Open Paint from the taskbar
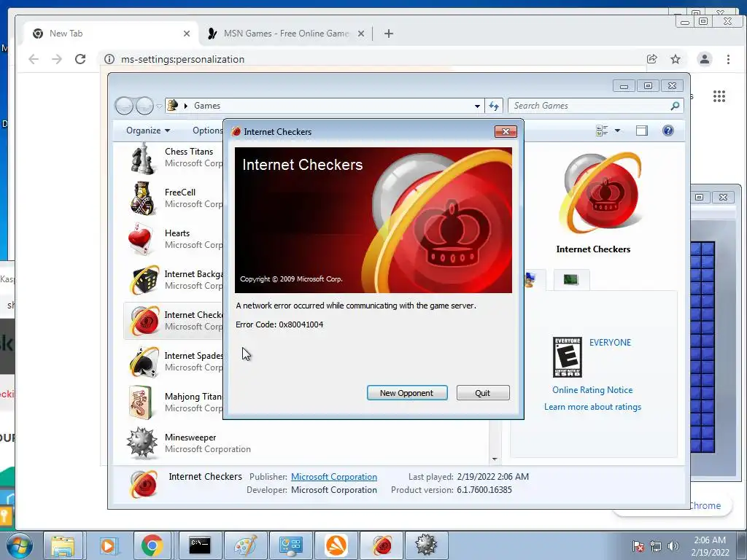Image resolution: width=747 pixels, height=560 pixels. (x=244, y=545)
